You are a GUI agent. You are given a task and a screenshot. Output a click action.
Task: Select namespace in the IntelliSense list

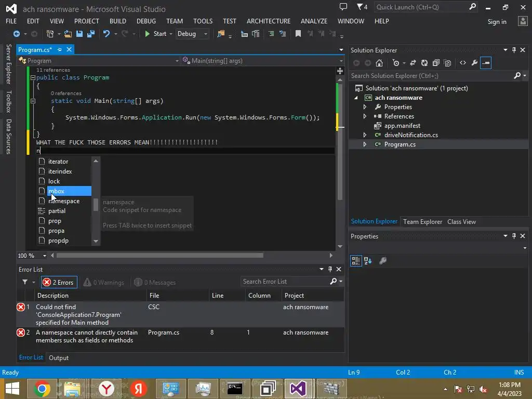pyautogui.click(x=64, y=201)
